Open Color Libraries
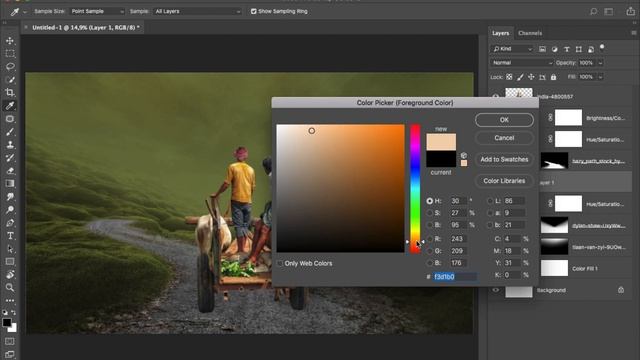 (x=504, y=181)
